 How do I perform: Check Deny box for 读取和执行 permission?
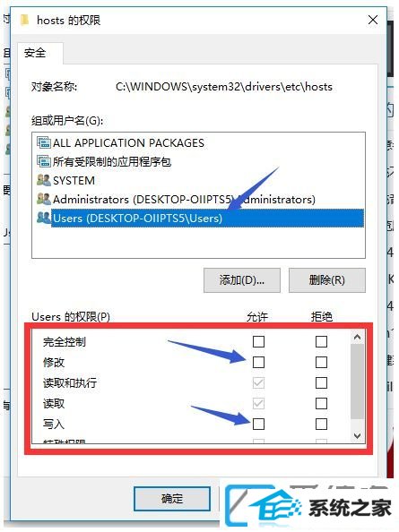[321, 383]
